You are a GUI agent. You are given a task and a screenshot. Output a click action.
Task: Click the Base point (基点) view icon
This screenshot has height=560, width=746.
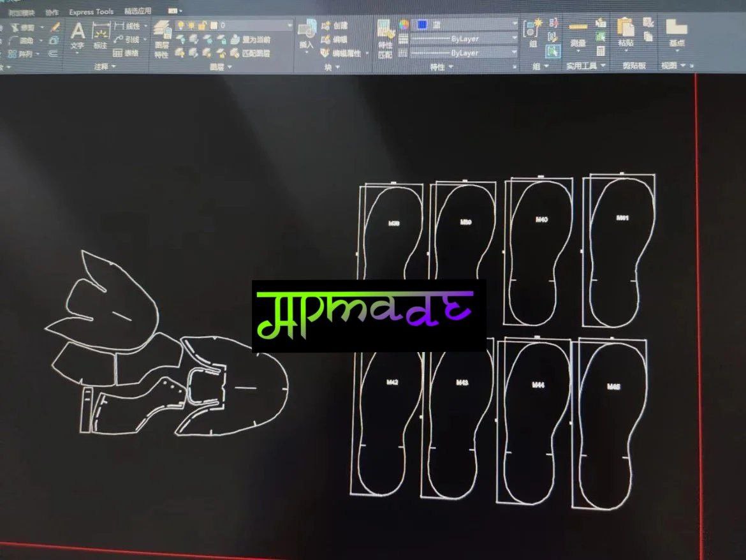click(x=677, y=33)
